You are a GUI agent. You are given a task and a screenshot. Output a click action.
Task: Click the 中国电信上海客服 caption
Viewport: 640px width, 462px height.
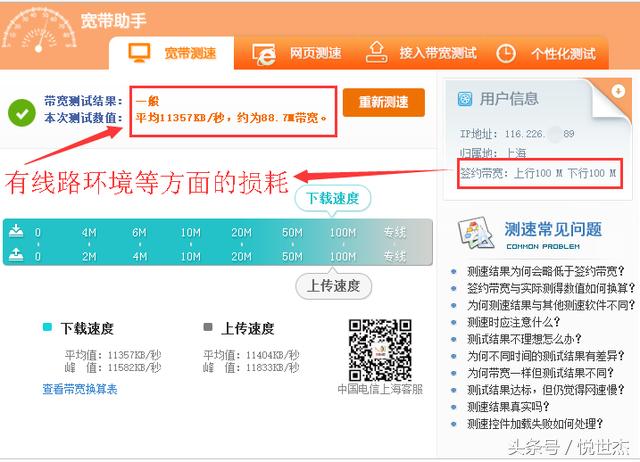click(380, 389)
